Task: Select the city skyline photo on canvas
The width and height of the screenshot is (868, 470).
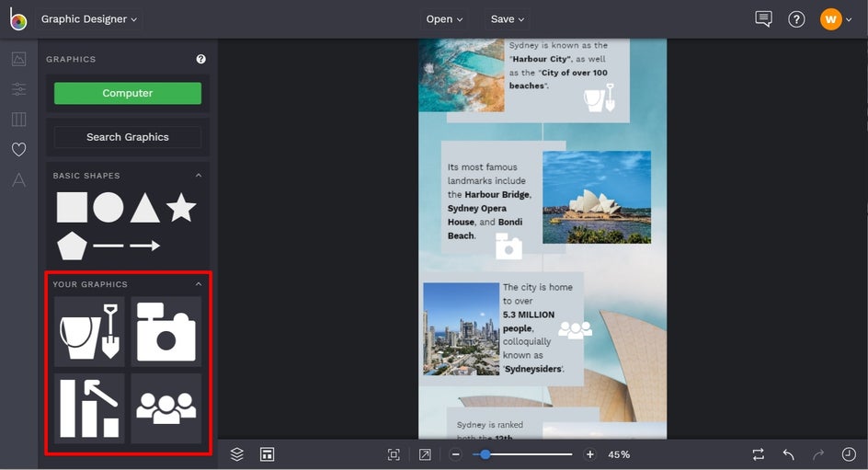Action: pyautogui.click(x=462, y=329)
